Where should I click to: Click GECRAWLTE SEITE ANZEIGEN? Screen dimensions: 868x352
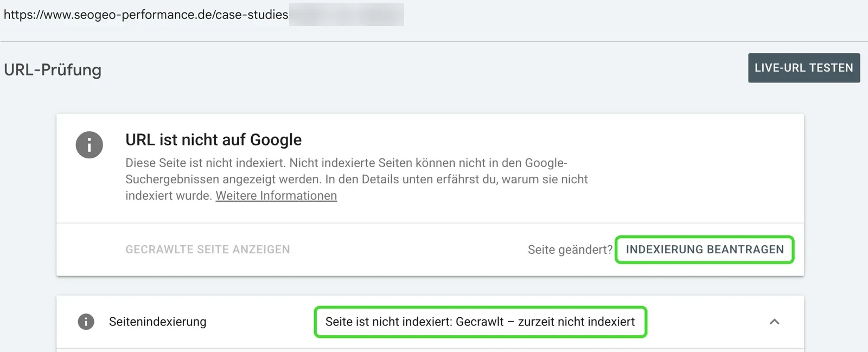pyautogui.click(x=208, y=249)
